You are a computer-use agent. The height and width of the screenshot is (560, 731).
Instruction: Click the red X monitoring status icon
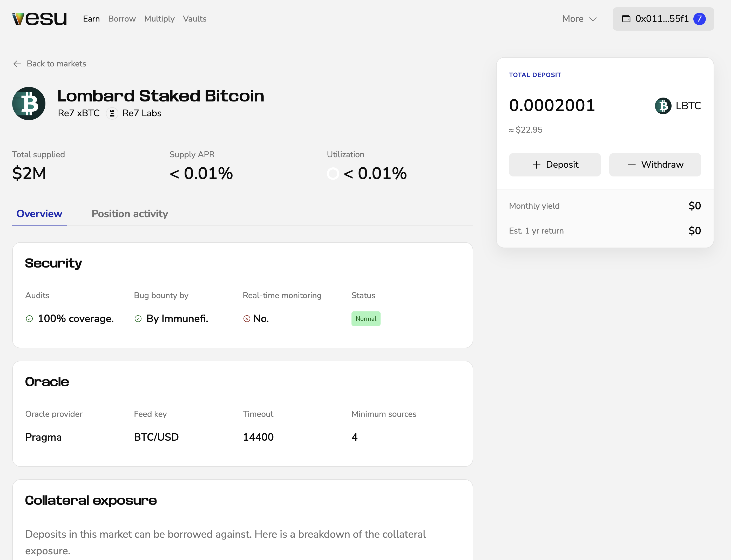click(x=247, y=319)
